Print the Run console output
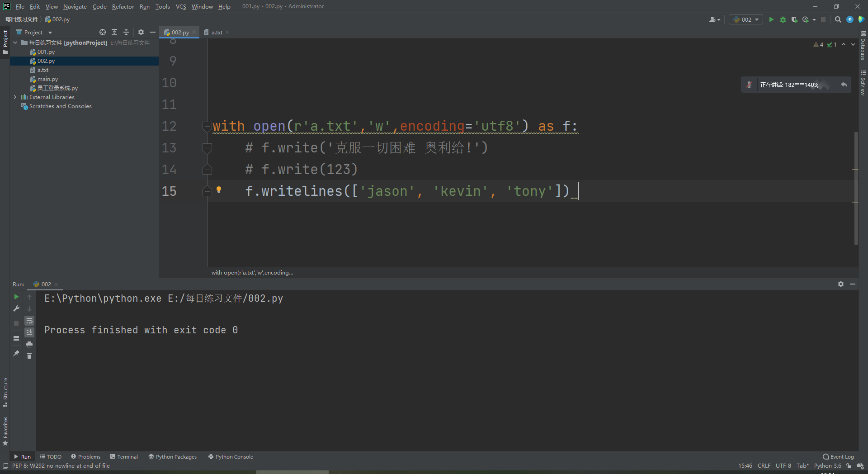This screenshot has width=868, height=474. coord(29,344)
